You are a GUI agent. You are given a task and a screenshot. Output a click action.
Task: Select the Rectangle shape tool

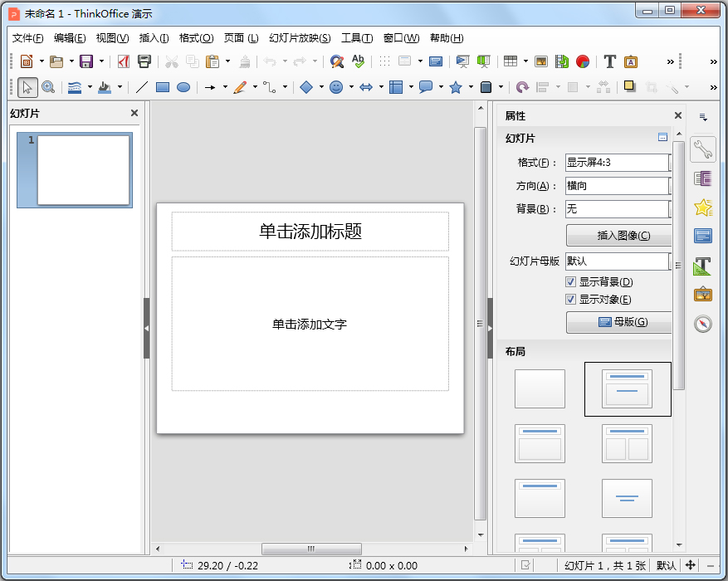[x=163, y=87]
